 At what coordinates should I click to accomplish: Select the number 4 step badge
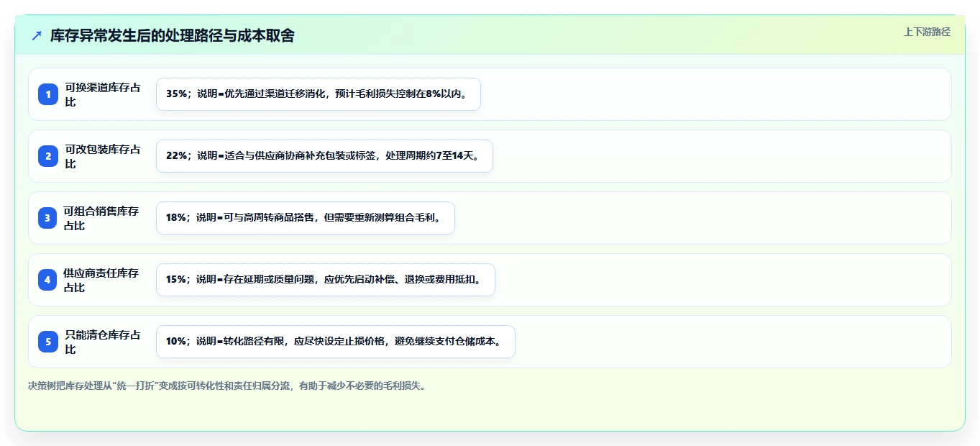click(x=48, y=280)
